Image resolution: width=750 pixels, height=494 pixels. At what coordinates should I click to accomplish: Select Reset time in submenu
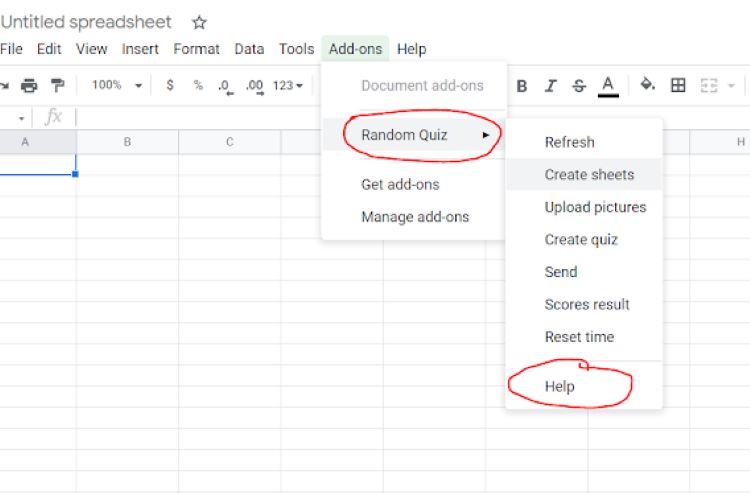pyautogui.click(x=584, y=337)
